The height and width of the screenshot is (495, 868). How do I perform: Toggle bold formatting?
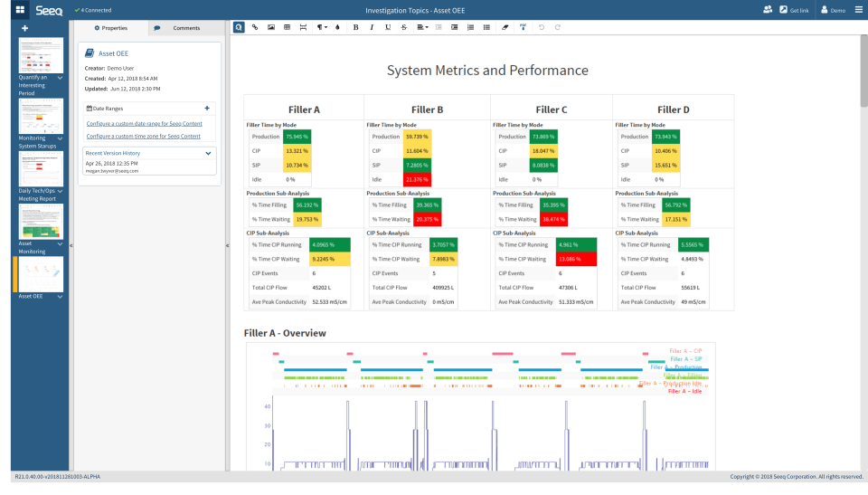point(355,27)
